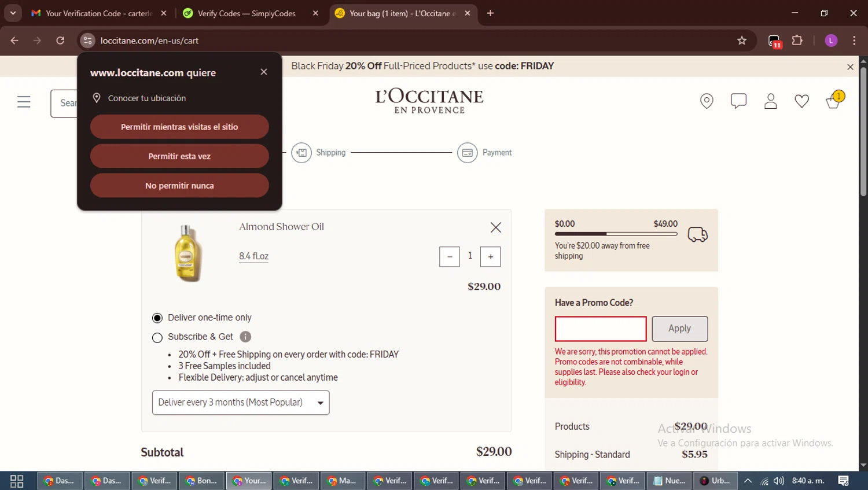Open the store locator pin icon
Screen dimensions: 868x490
tap(707, 101)
